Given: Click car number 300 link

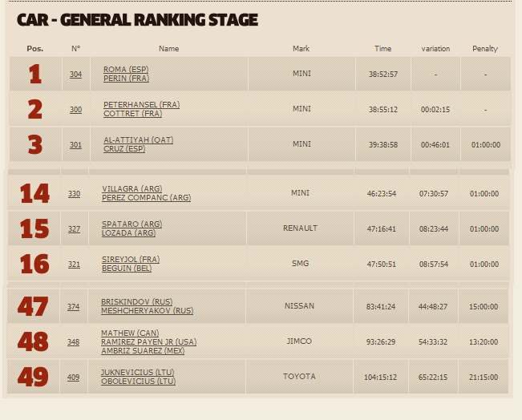Looking at the screenshot, I should click(x=75, y=110).
